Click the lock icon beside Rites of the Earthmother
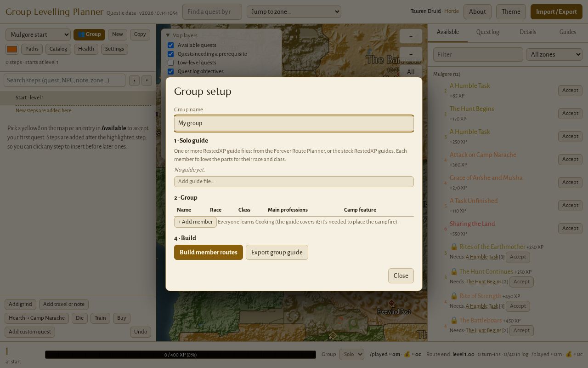Viewport: 588px width, 368px height. [x=454, y=247]
